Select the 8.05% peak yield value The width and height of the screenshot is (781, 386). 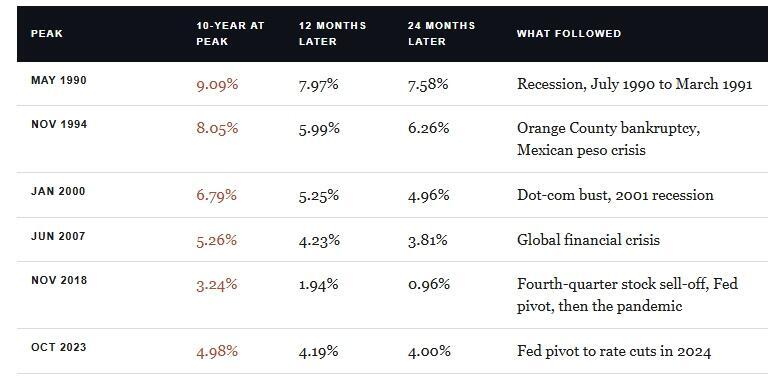coord(217,129)
